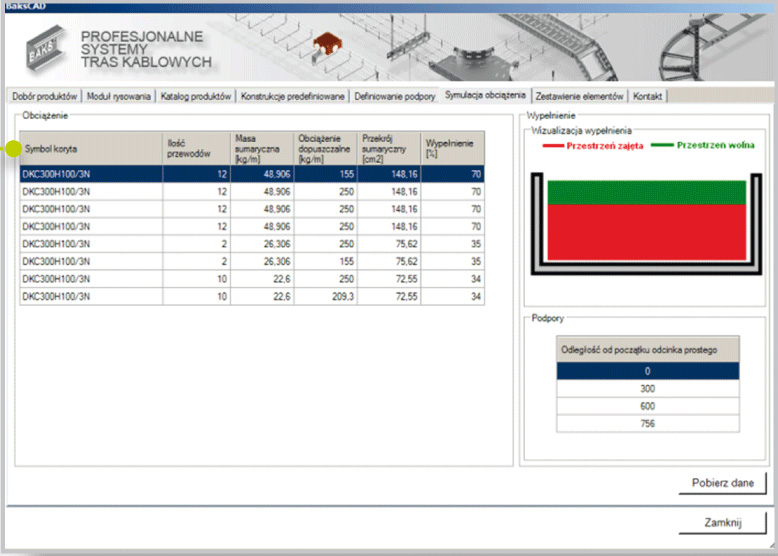Click the green free space area in visualization
Viewport: 778px width, 556px height.
coord(643,192)
